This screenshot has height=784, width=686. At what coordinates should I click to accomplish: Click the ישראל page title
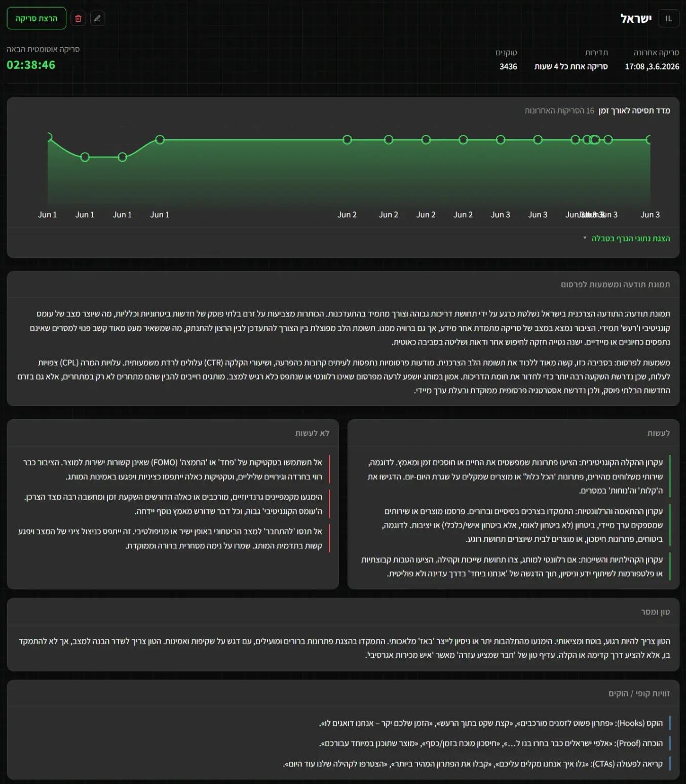pos(636,19)
